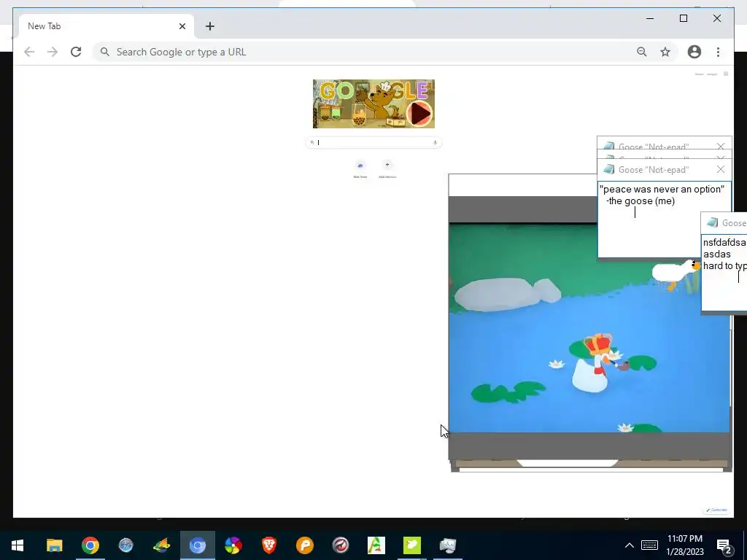
Task: Click the Add shortcut button
Action: [387, 169]
